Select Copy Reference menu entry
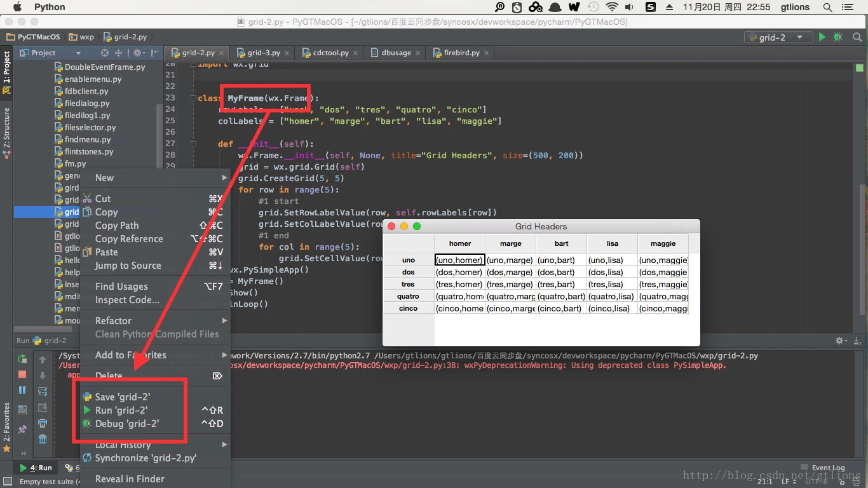Viewport: 868px width, 488px height. coord(154,239)
